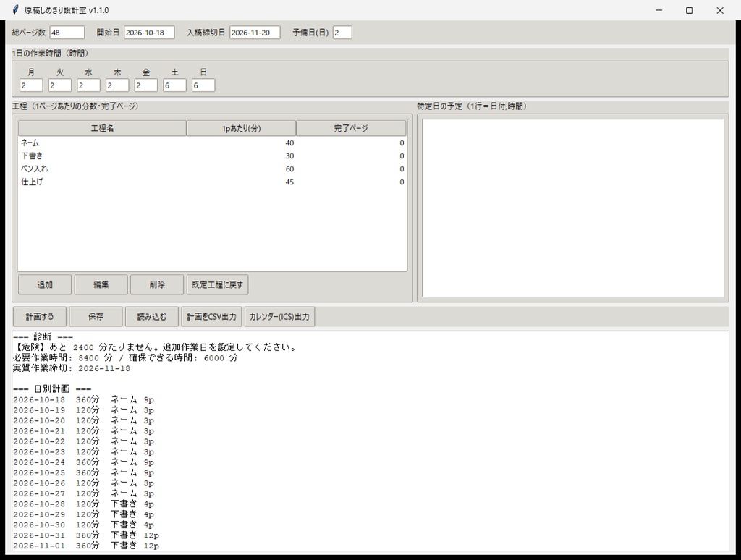Click the 水 work hours field
Screen dimensions: 741x560
[88, 85]
